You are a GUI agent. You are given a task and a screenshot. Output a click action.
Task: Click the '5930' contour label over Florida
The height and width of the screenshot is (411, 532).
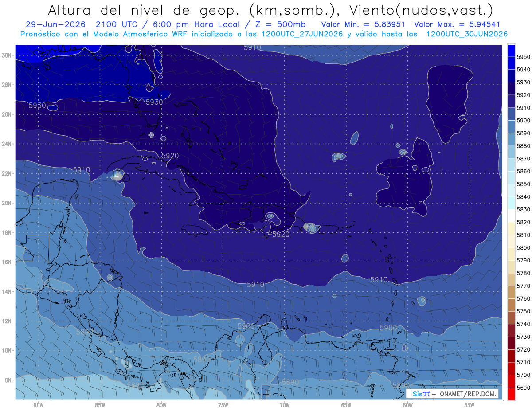click(154, 102)
